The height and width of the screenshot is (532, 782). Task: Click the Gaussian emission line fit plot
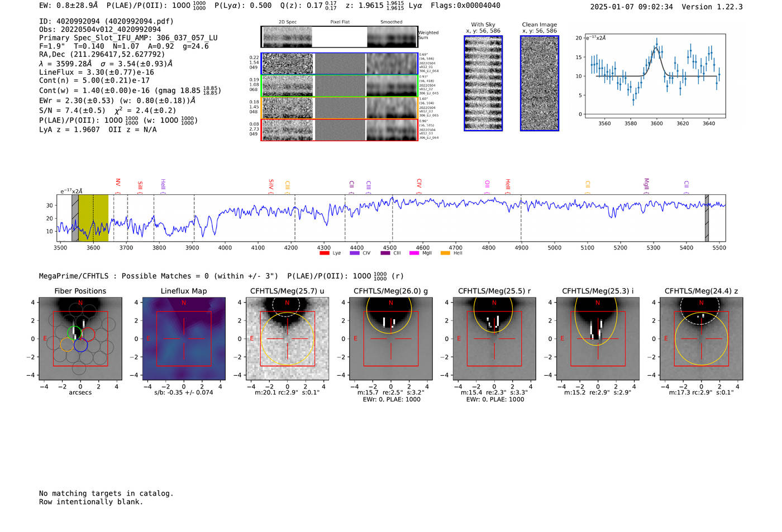tap(655, 76)
